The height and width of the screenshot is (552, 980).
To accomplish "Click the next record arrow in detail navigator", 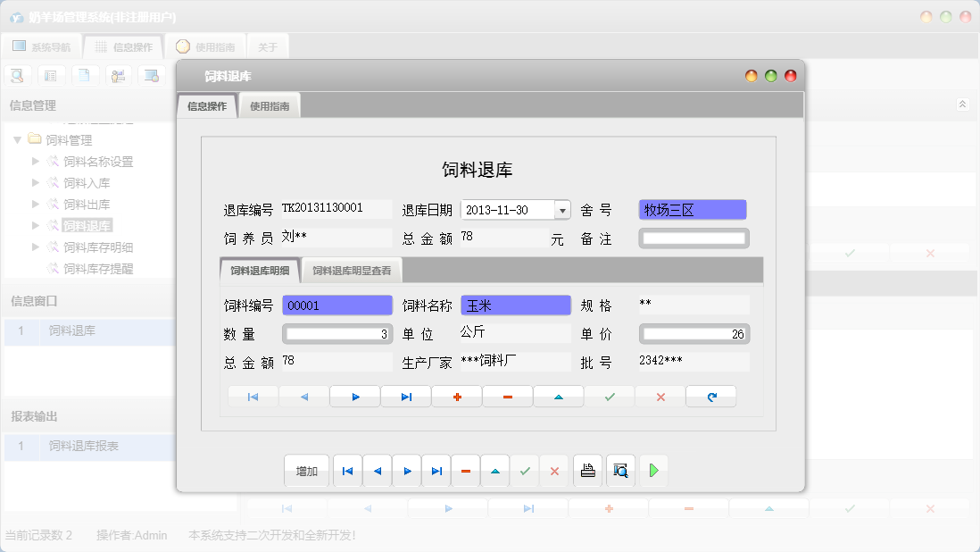I will [355, 396].
